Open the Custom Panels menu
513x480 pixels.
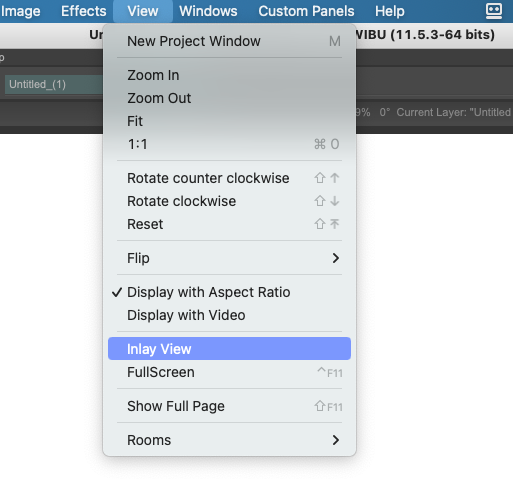click(306, 11)
